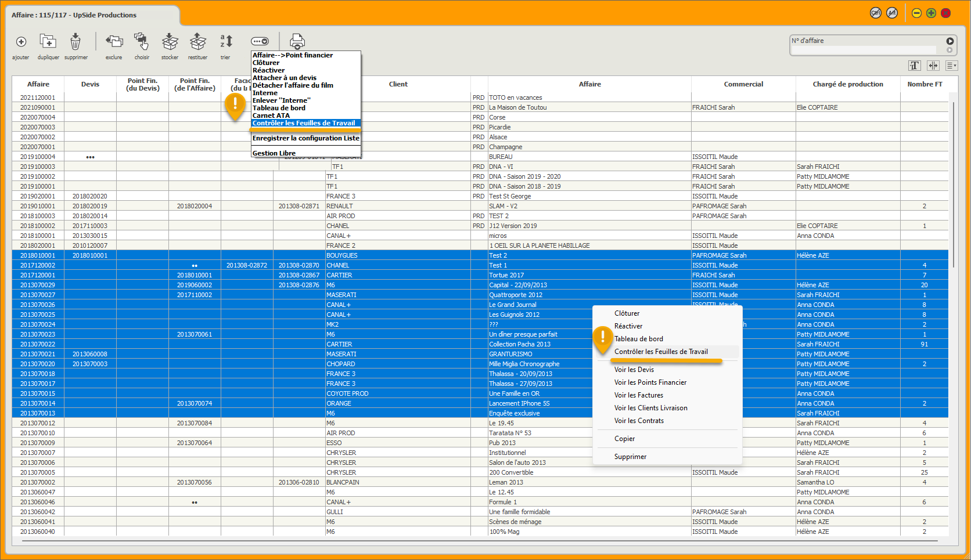Sort the list using the trier icon
Viewport: 971px width, 560px height.
coord(226,42)
